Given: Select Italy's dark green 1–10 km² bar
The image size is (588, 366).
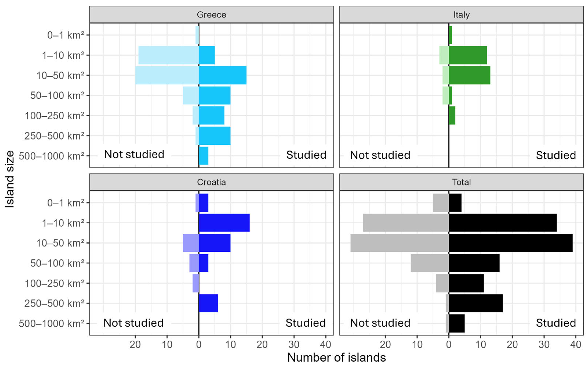Looking at the screenshot, I should (468, 55).
